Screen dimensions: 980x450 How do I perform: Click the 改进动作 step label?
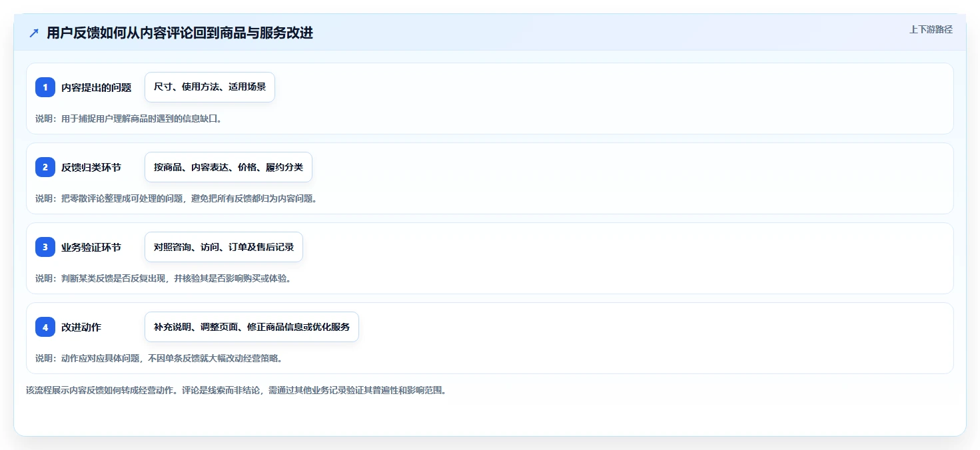[81, 327]
